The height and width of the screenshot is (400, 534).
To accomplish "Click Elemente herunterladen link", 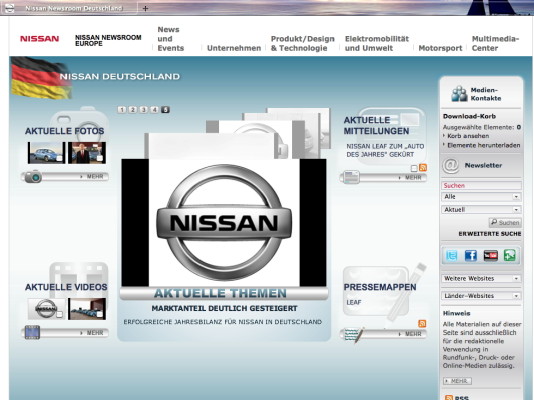I will pos(484,145).
